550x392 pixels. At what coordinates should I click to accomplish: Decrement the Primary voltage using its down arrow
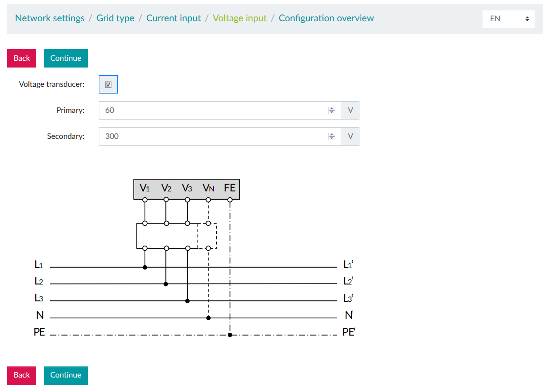coord(332,112)
